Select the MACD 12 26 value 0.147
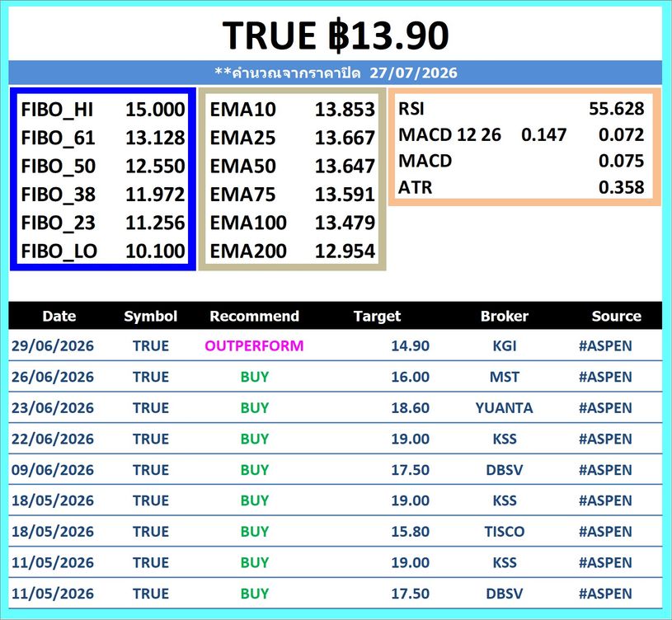Screen dimensions: 672x620 click(x=544, y=134)
